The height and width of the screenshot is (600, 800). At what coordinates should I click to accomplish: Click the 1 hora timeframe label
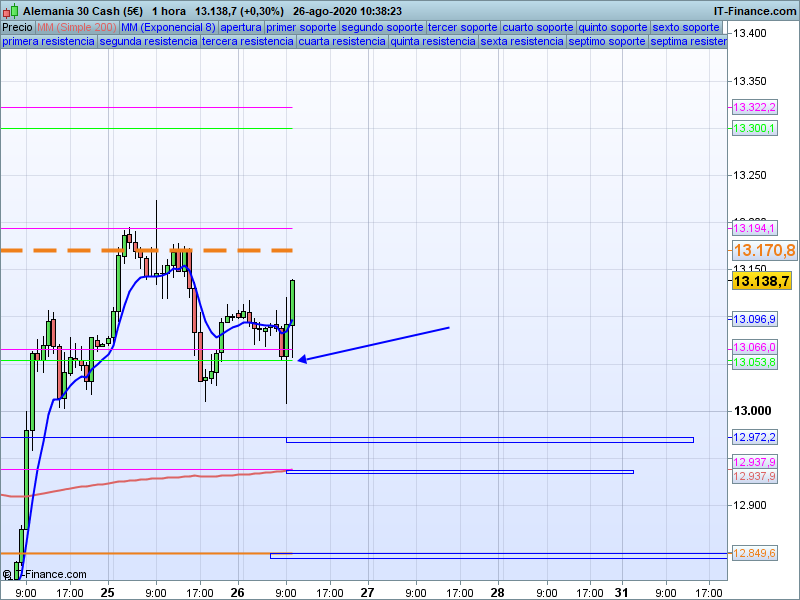(x=172, y=11)
